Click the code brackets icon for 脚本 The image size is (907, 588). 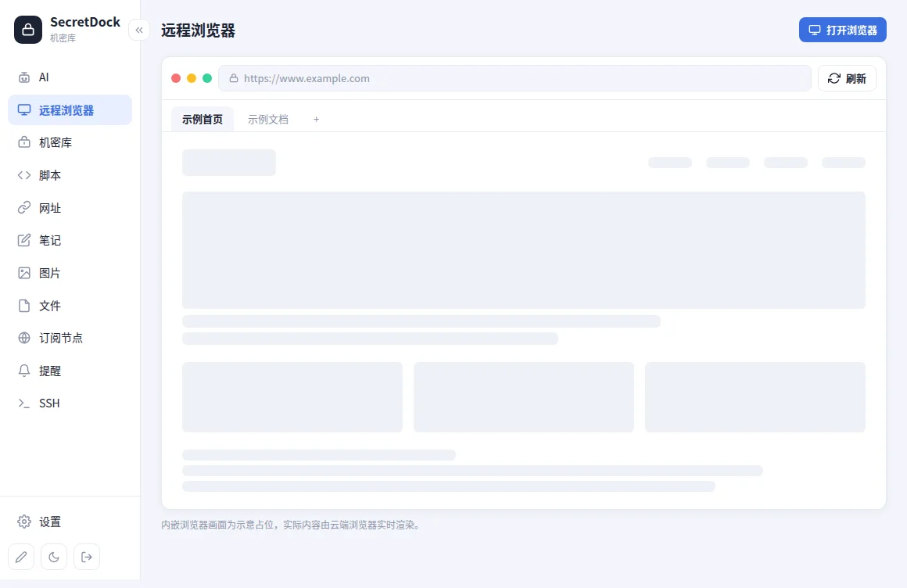click(x=24, y=175)
